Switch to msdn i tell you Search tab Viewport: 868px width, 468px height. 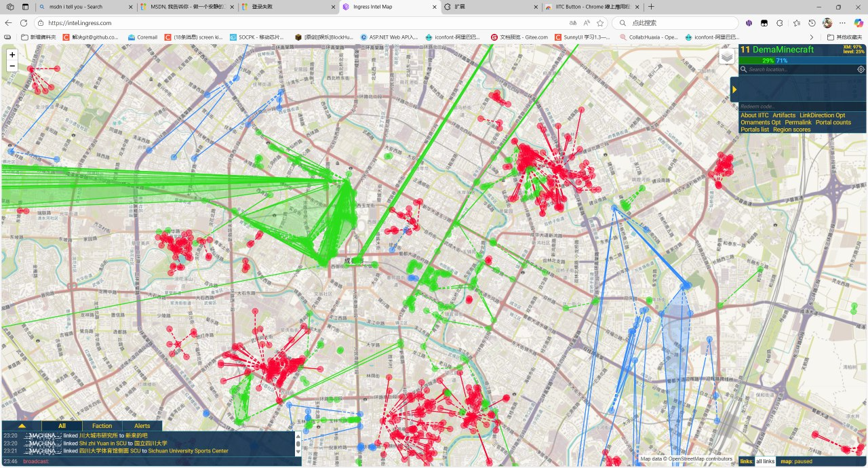tap(85, 7)
